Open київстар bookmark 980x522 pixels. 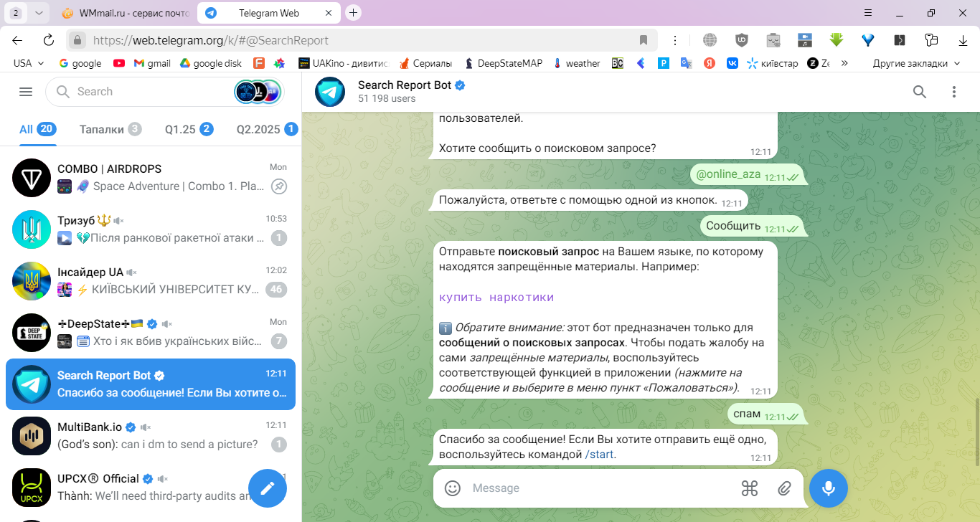point(772,63)
